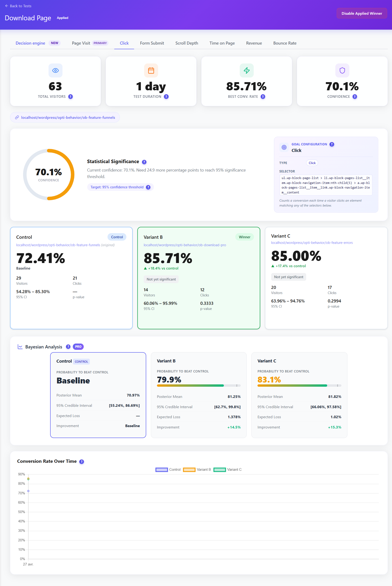Click Variant B Not yet significant label
This screenshot has height=586, width=392.
click(161, 279)
